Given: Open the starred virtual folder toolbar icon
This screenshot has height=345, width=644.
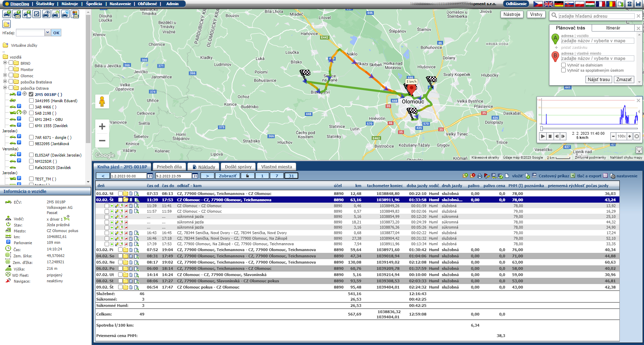Looking at the screenshot, I should [x=7, y=24].
